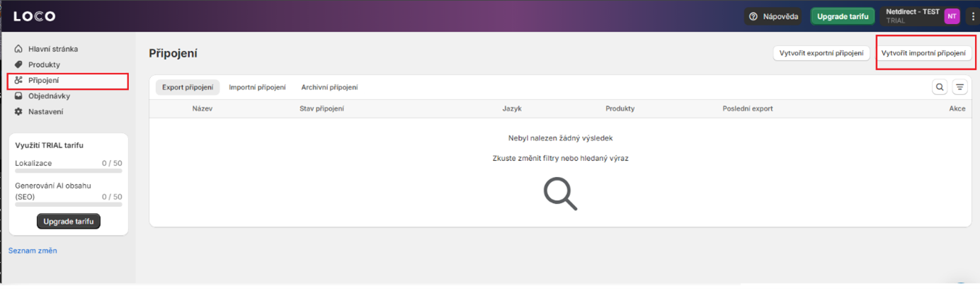
Task: Click the Lokalizace usage progress bar
Action: tap(68, 171)
